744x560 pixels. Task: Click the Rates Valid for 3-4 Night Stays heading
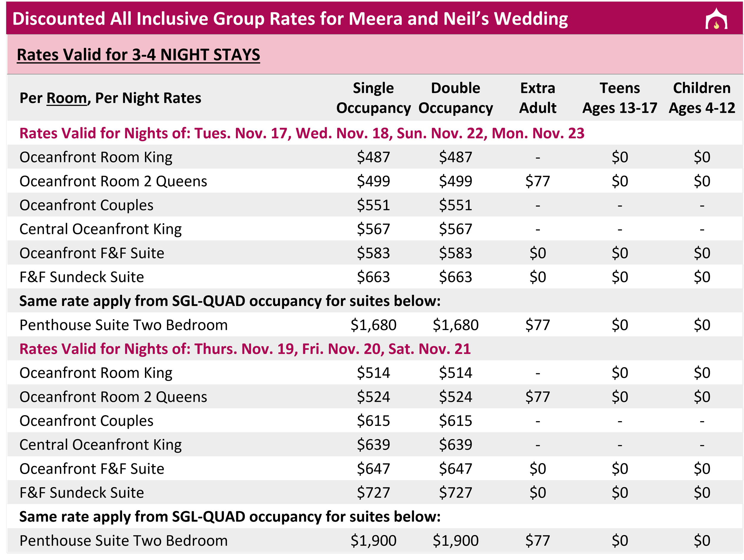[x=138, y=55]
